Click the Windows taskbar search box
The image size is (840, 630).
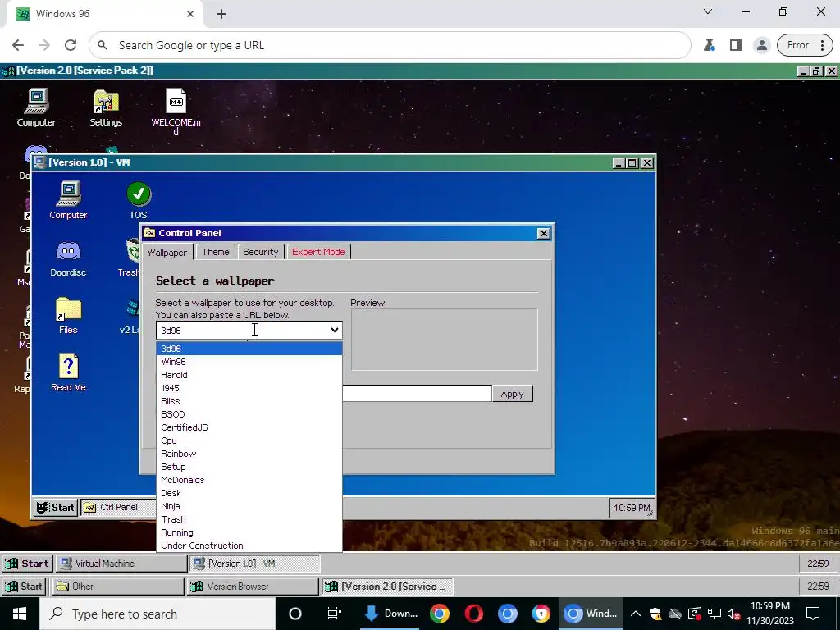click(x=157, y=614)
